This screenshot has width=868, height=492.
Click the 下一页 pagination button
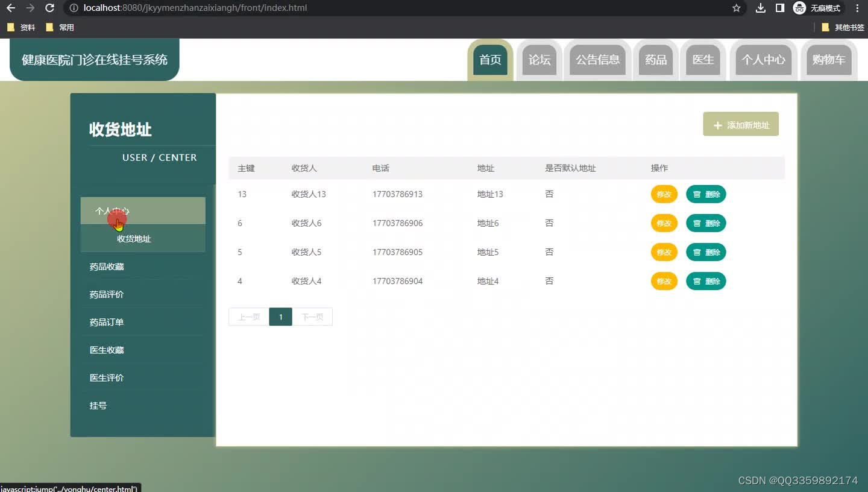(312, 317)
